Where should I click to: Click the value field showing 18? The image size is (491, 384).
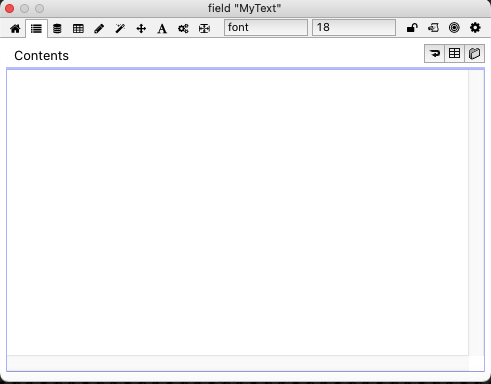point(354,27)
